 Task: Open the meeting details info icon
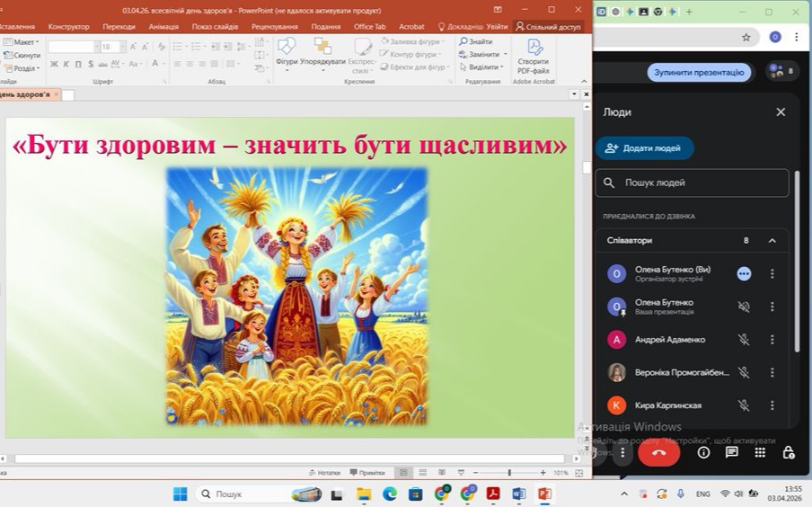click(703, 452)
